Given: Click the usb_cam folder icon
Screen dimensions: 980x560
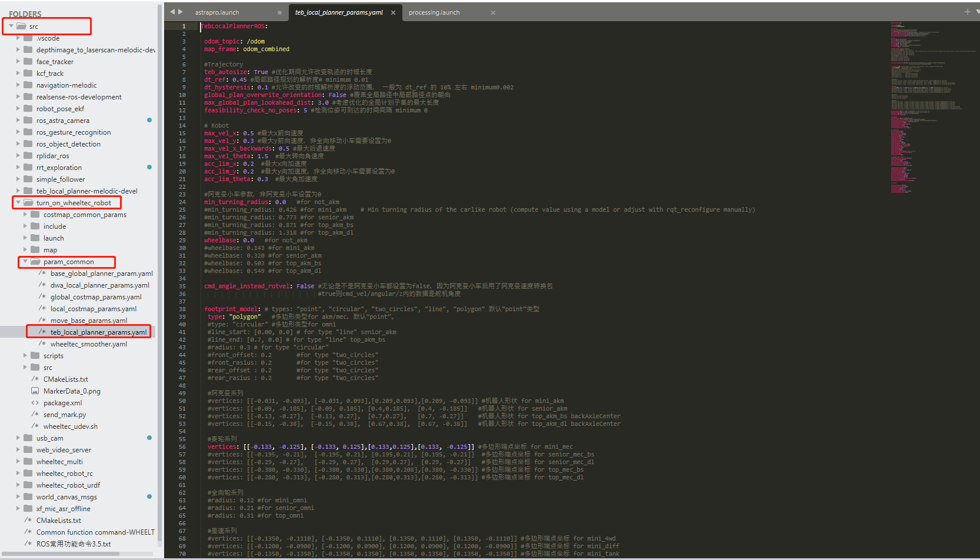Looking at the screenshot, I should [28, 438].
